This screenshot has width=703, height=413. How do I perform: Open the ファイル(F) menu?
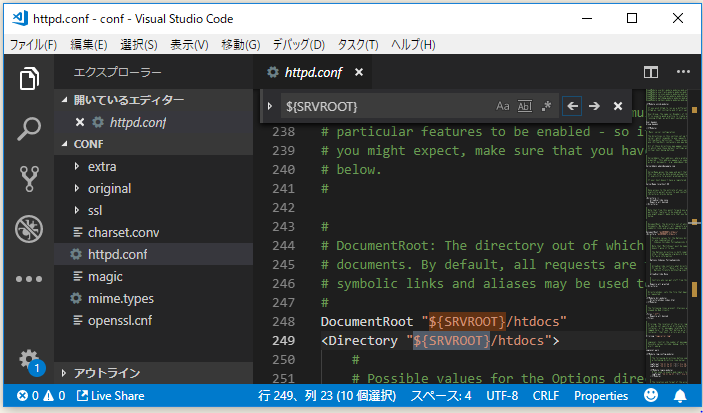coord(34,44)
